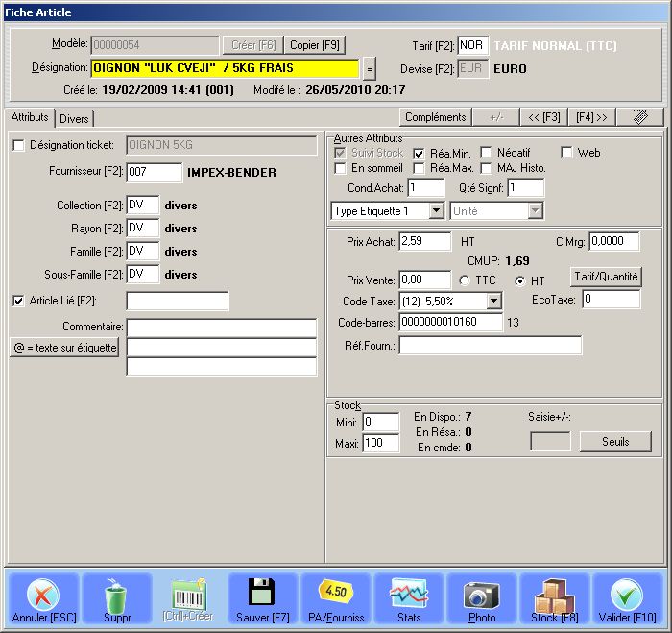672x633 pixels.
Task: Click the [Ctrl]+Créer barcode icon
Action: click(188, 594)
